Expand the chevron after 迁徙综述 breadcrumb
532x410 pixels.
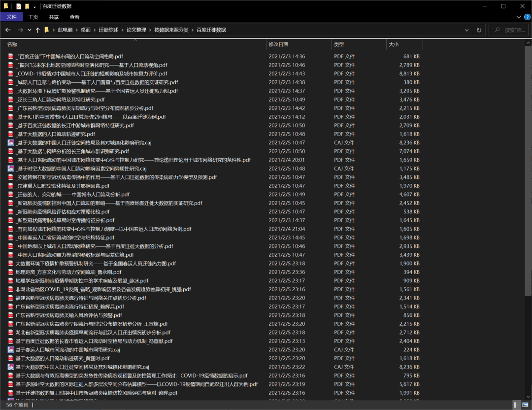click(x=123, y=30)
